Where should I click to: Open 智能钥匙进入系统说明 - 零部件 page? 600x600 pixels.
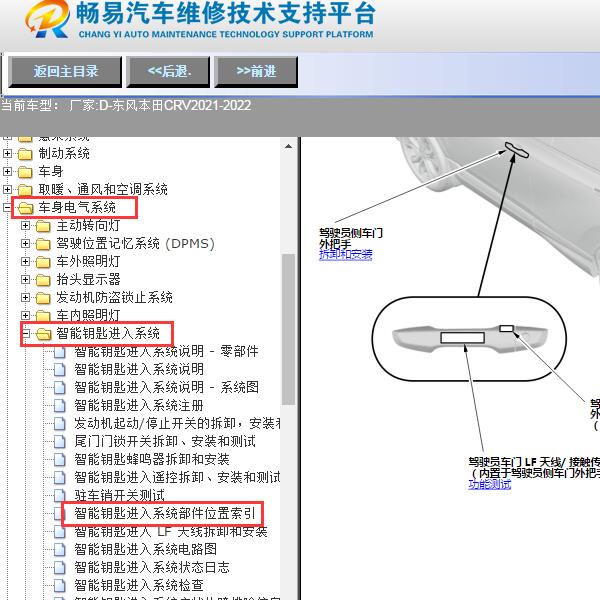166,351
